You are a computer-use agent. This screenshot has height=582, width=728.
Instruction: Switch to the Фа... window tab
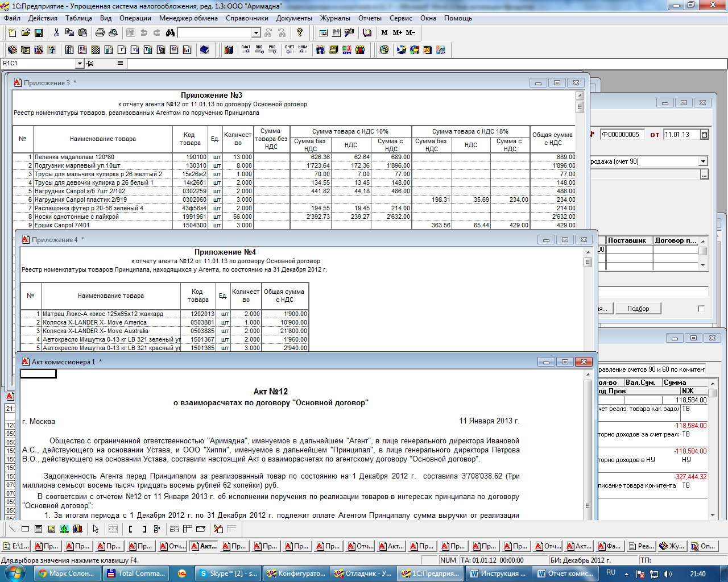pos(610,546)
